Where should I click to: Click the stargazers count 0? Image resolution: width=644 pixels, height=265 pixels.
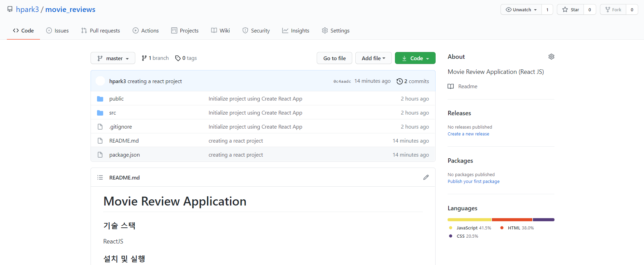[590, 10]
